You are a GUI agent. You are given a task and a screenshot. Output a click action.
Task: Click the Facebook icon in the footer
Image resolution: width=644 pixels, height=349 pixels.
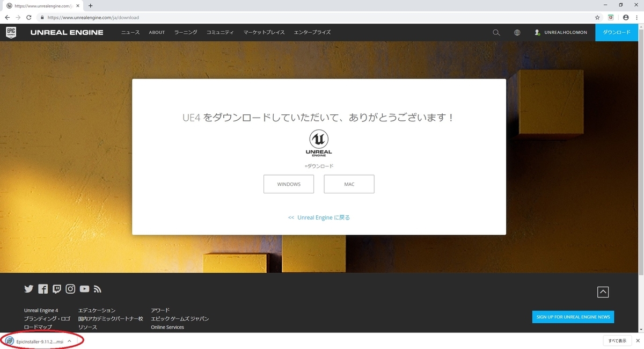(x=42, y=288)
